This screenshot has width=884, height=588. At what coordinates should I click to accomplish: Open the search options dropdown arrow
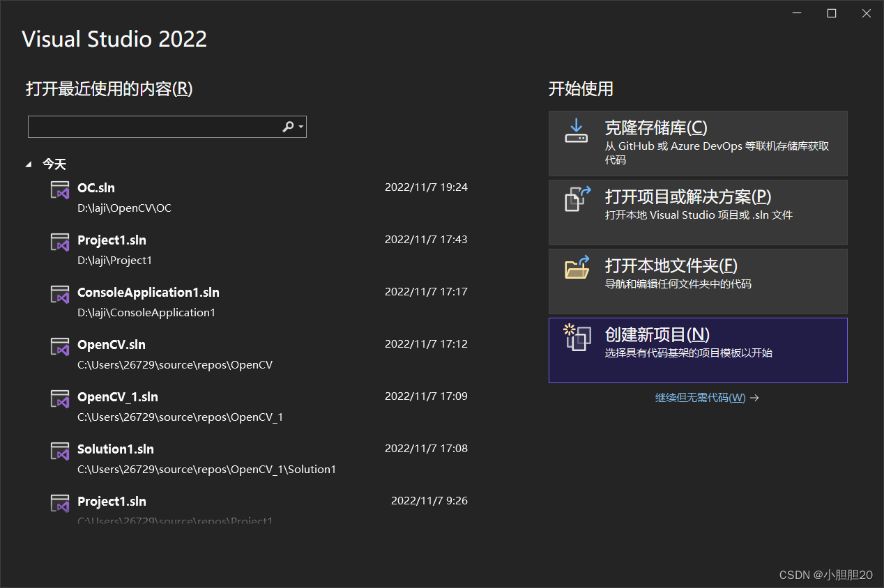coord(300,127)
